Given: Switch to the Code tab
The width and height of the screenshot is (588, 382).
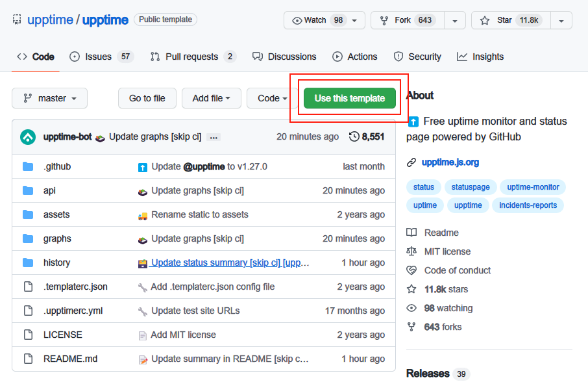Looking at the screenshot, I should click(x=36, y=57).
